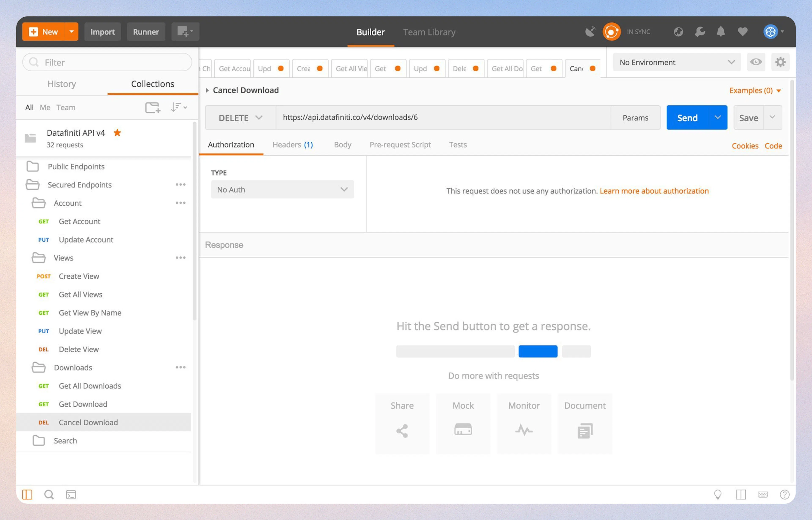Viewport: 812px width, 520px height.
Task: View notifications via the bell icon
Action: pyautogui.click(x=721, y=31)
